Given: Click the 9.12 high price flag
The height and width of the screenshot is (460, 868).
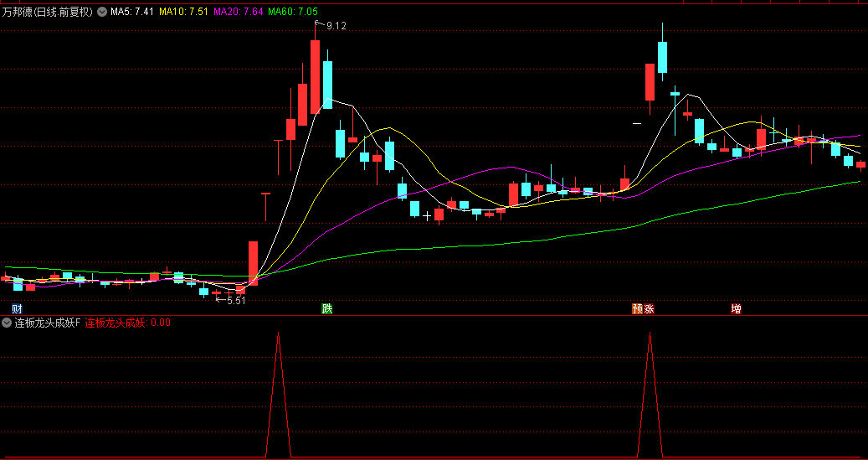Looking at the screenshot, I should pos(331,25).
